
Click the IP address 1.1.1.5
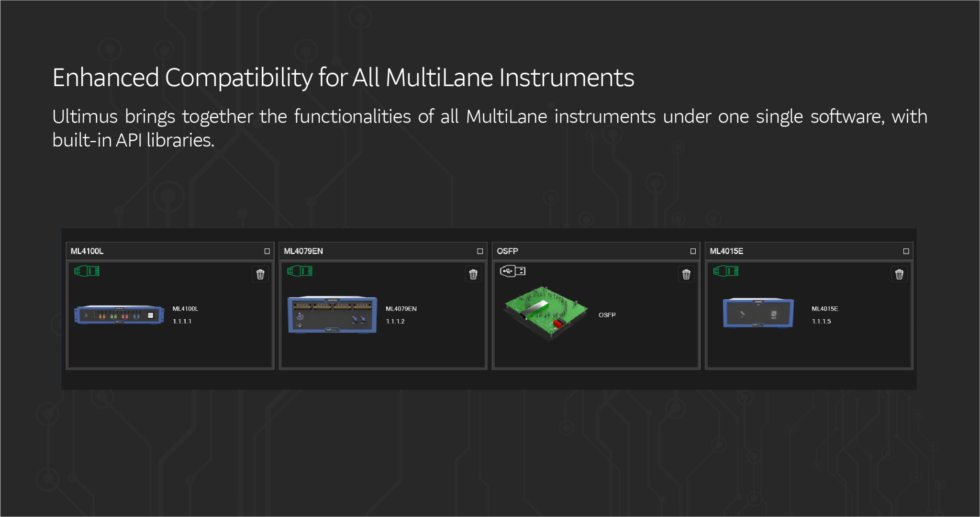[x=821, y=322]
